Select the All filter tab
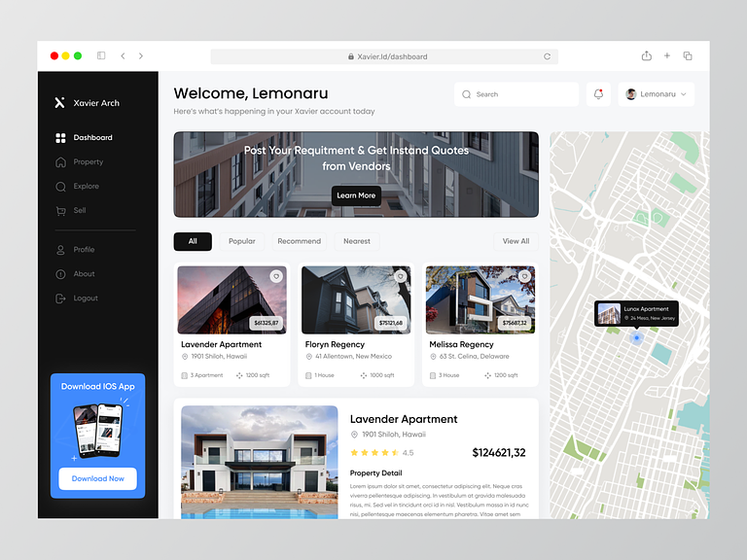This screenshot has height=560, width=747. tap(193, 241)
